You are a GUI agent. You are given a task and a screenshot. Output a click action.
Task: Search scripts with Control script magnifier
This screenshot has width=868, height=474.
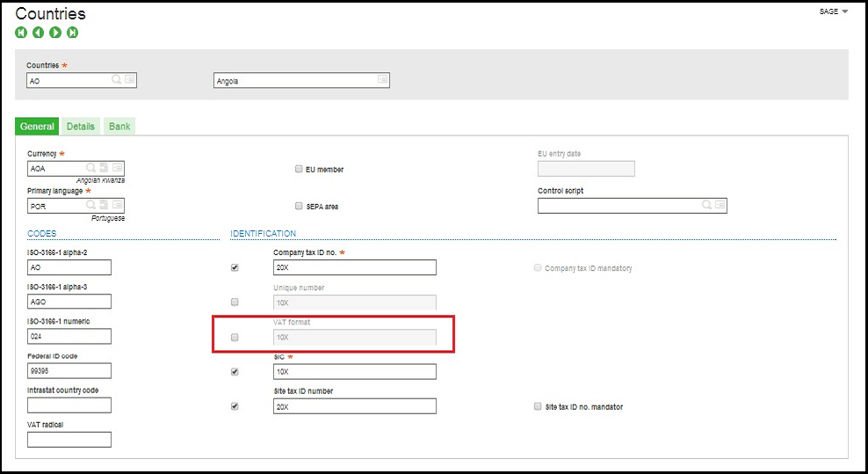click(x=707, y=205)
